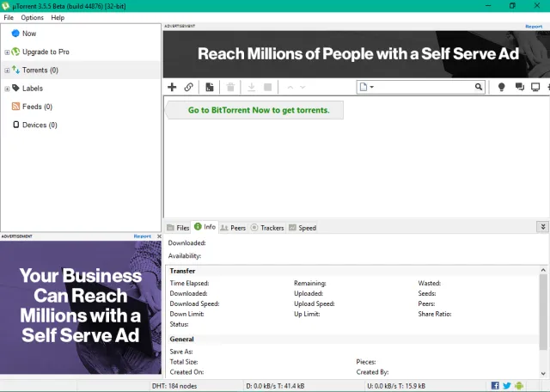Click the Android icon in status bar
This screenshot has height=392, width=550.
click(519, 386)
